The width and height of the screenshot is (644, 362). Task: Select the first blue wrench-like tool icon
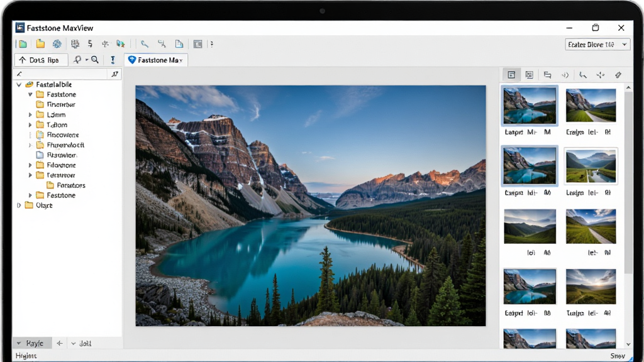point(144,44)
